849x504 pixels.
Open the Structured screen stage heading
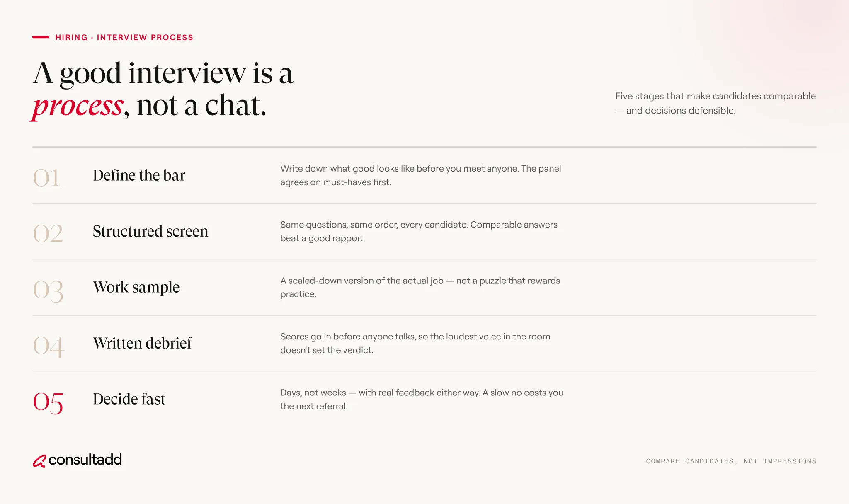tap(150, 231)
